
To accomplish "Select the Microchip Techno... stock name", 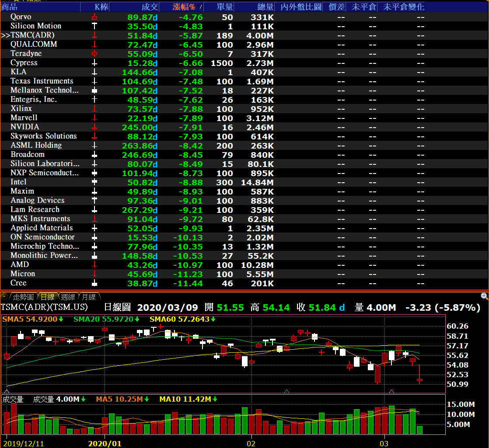I will tap(45, 246).
